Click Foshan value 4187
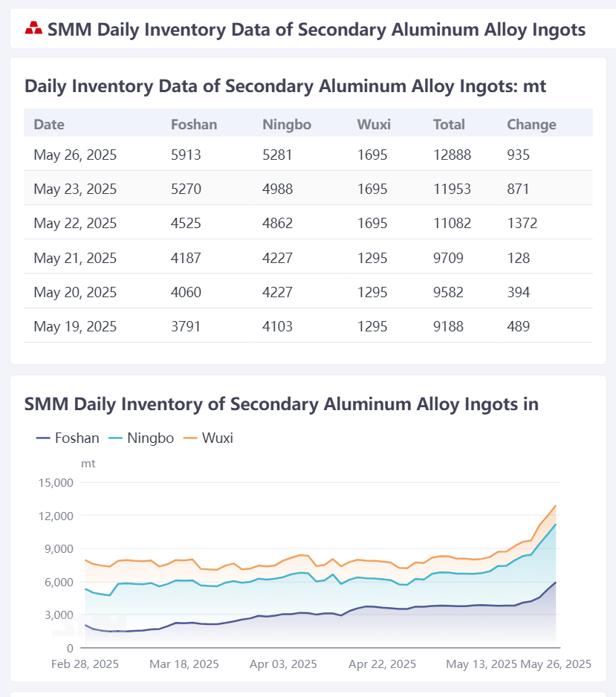Image resolution: width=616 pixels, height=697 pixels. [186, 258]
